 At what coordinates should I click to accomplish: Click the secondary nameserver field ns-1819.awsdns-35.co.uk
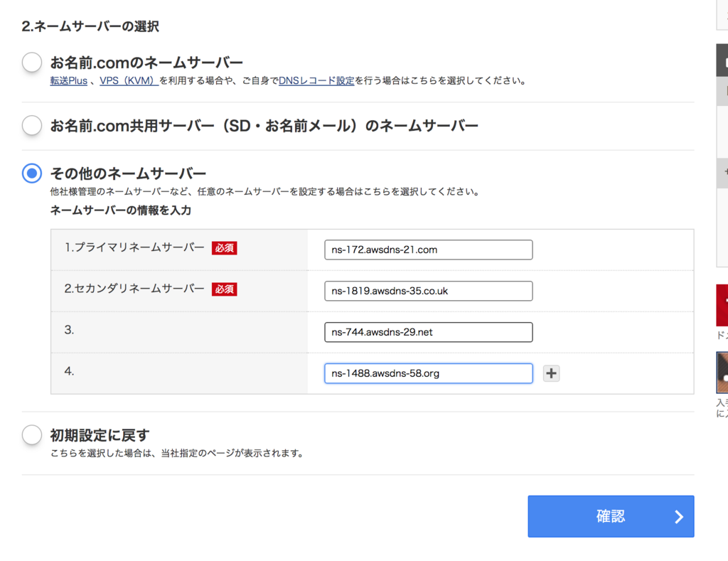coord(428,291)
